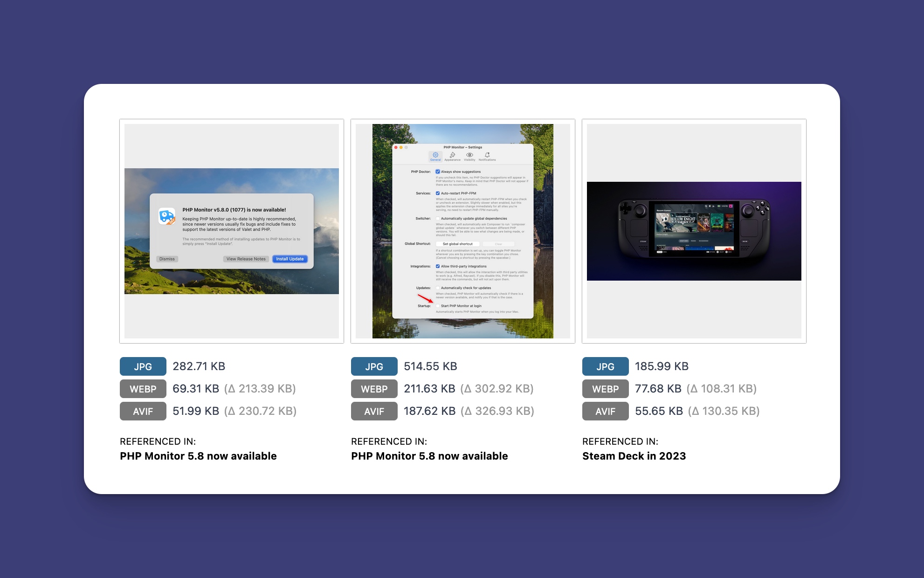The image size is (924, 578).
Task: Select the 55.65 KB size text
Action: coord(659,411)
